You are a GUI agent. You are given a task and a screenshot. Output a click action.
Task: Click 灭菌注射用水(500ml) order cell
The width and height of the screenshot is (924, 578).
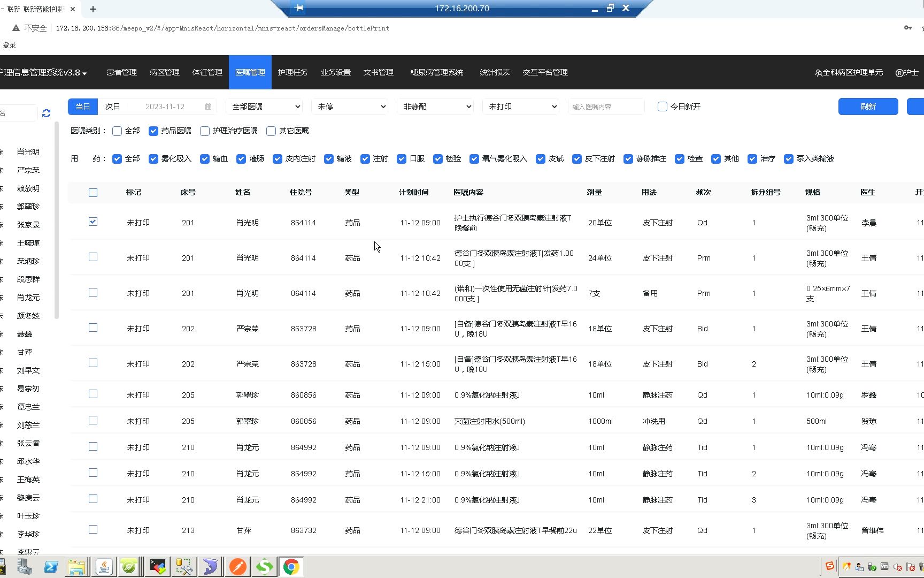490,421
